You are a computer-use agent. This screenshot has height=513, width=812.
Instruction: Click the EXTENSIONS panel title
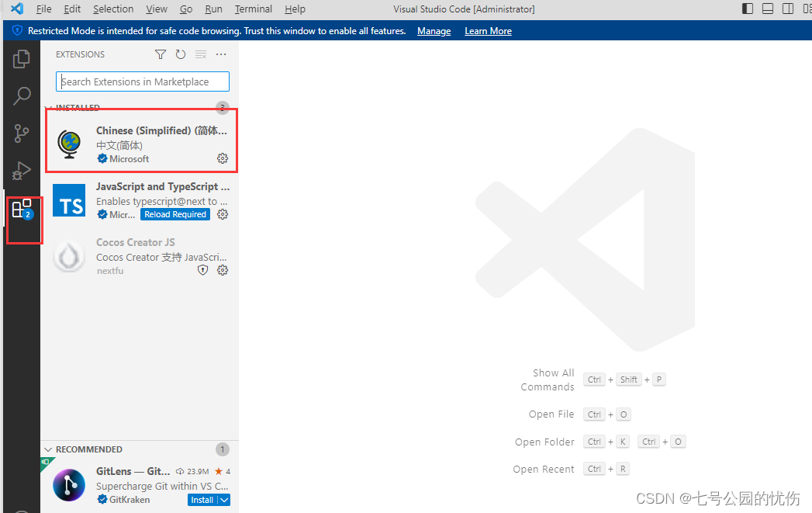[x=80, y=54]
